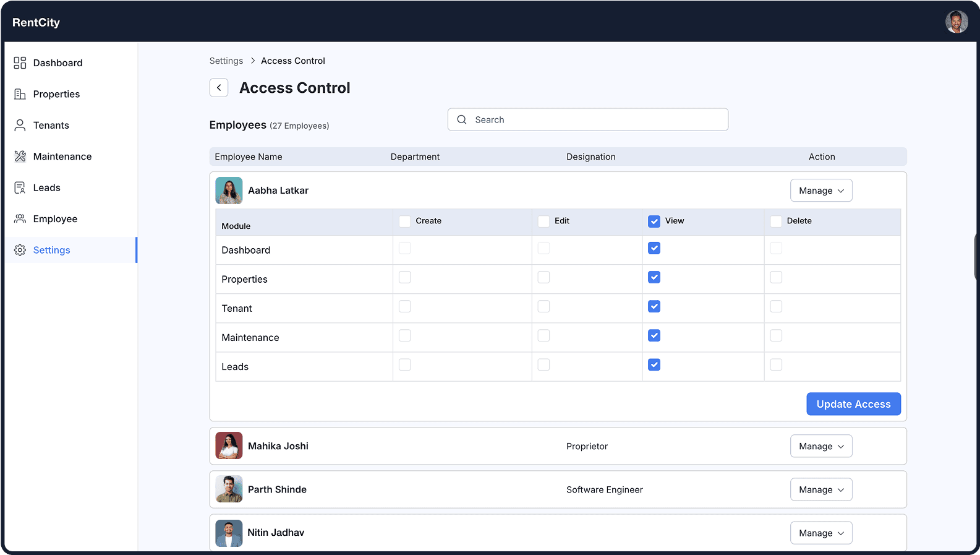Go to Settings breadcrumb link
This screenshot has height=555, width=980.
pos(226,61)
